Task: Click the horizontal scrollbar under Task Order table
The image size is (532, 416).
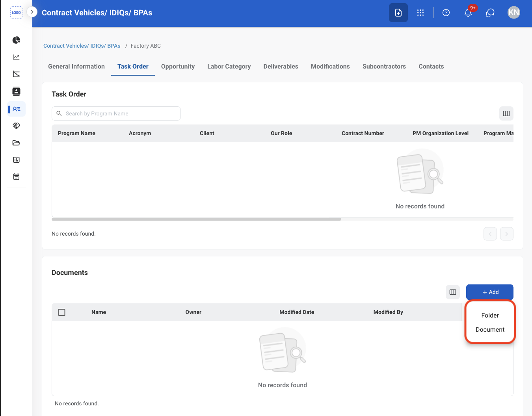Action: 196,219
